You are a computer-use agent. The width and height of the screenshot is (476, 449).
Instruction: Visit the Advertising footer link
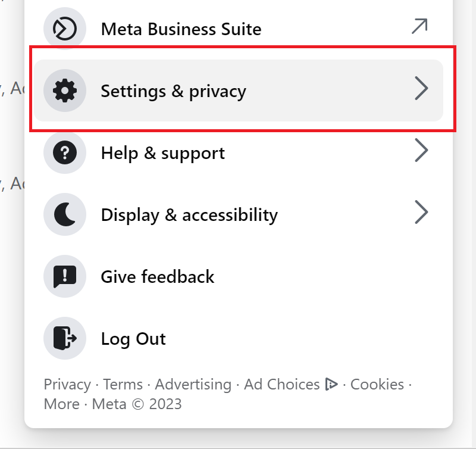click(x=193, y=385)
